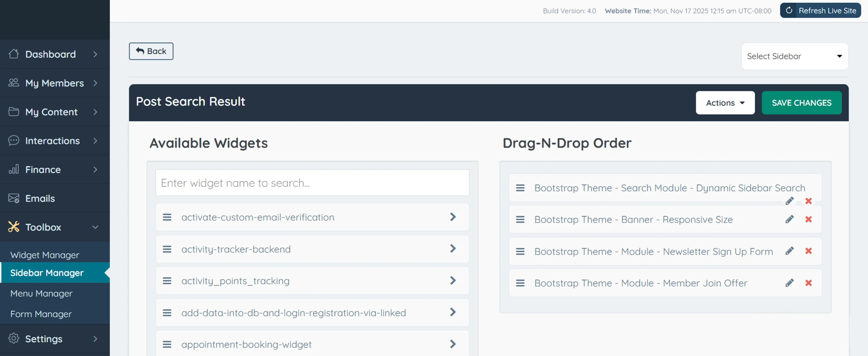The image size is (868, 356).
Task: Remove the Newsletter Sign Up Form widget
Action: point(808,251)
